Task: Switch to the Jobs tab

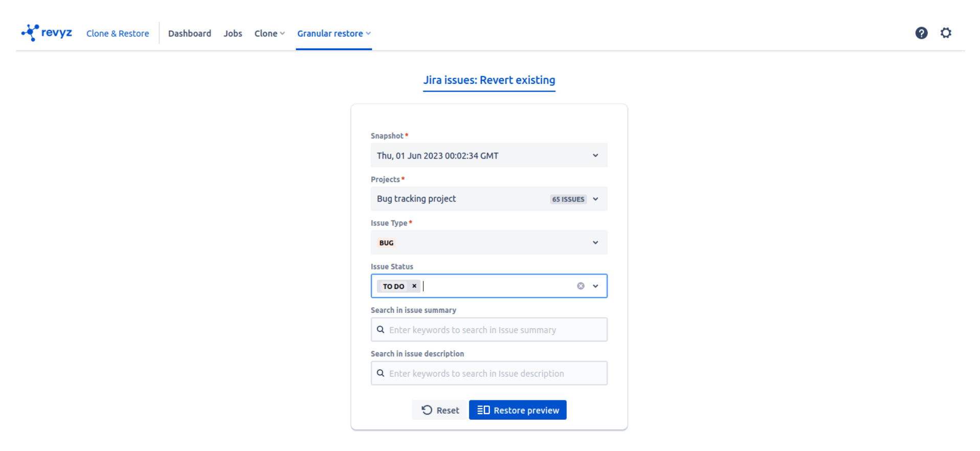Action: [233, 34]
